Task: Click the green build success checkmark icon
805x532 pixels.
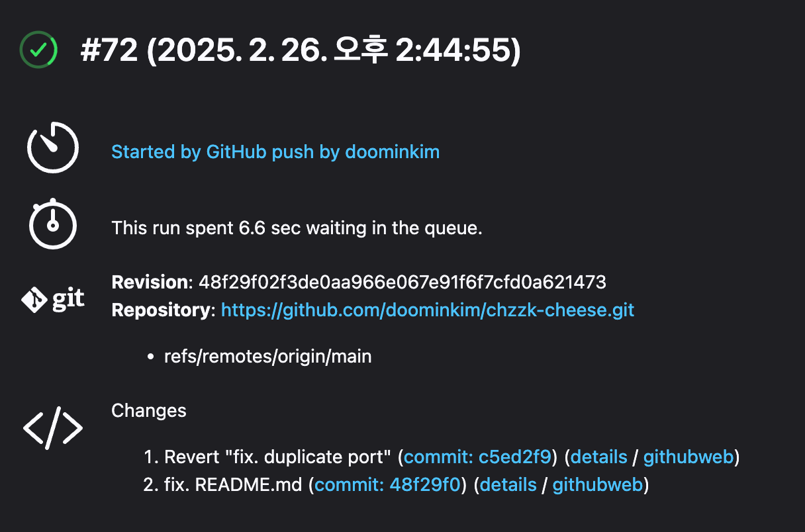Action: [38, 49]
